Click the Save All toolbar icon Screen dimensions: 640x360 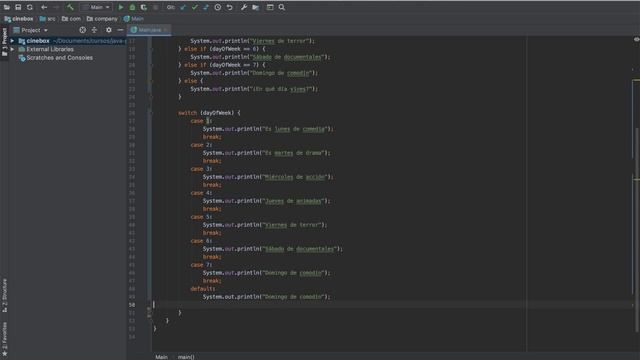point(18,7)
